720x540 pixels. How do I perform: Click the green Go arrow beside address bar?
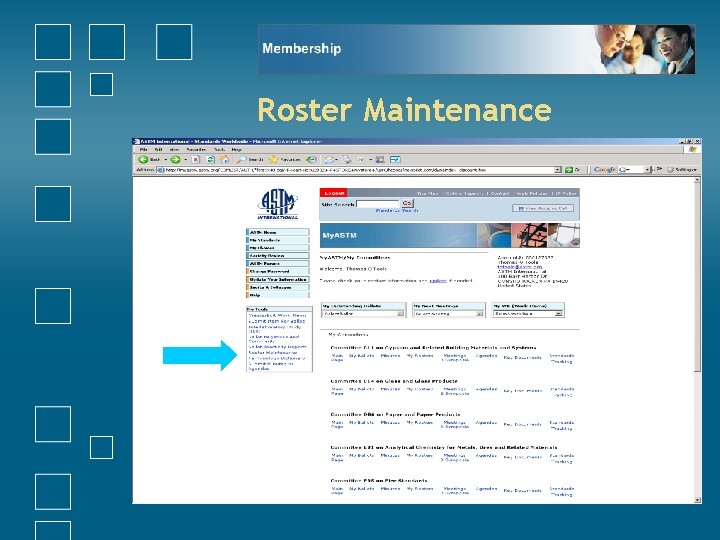tap(569, 170)
